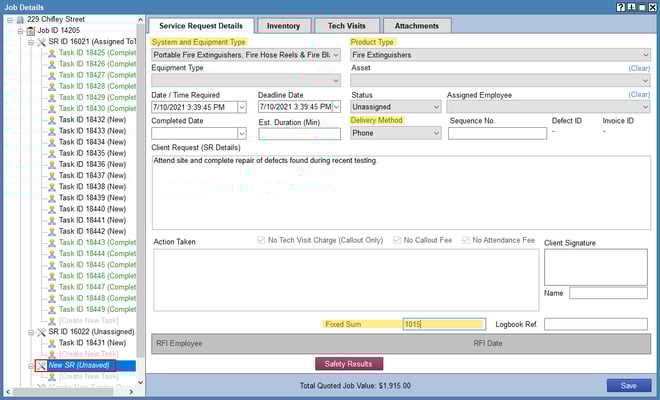Click the person icon beside Task ID 18428

click(x=52, y=86)
